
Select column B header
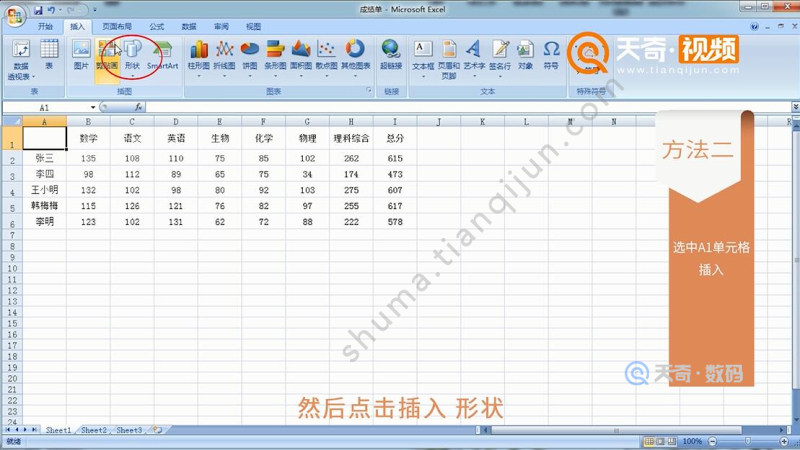(88, 121)
